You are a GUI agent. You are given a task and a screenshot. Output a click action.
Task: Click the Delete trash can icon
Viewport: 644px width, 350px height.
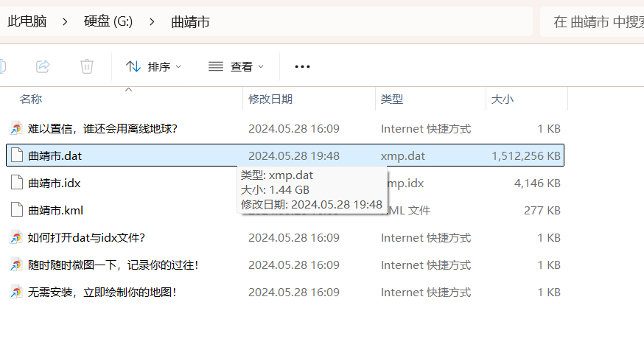[x=87, y=66]
